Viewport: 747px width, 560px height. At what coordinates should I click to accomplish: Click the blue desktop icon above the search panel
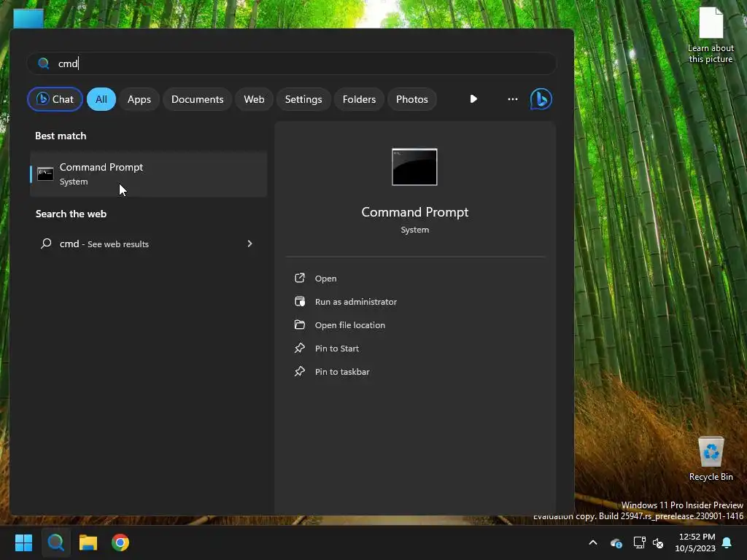pyautogui.click(x=28, y=18)
